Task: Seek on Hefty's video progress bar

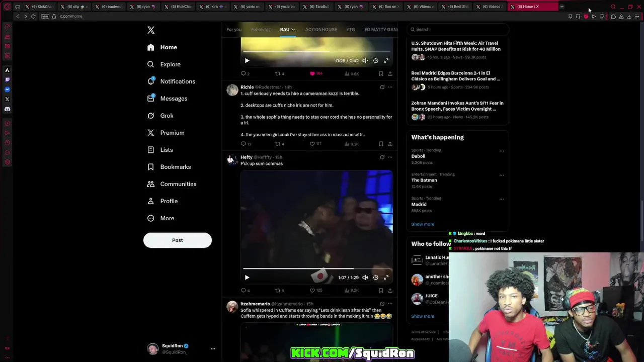Action: pyautogui.click(x=316, y=269)
